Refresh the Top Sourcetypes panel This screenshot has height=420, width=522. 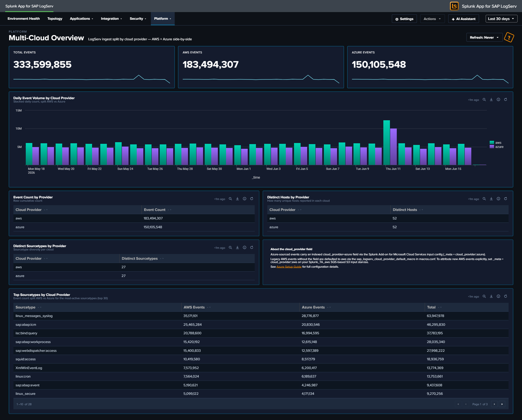click(506, 296)
